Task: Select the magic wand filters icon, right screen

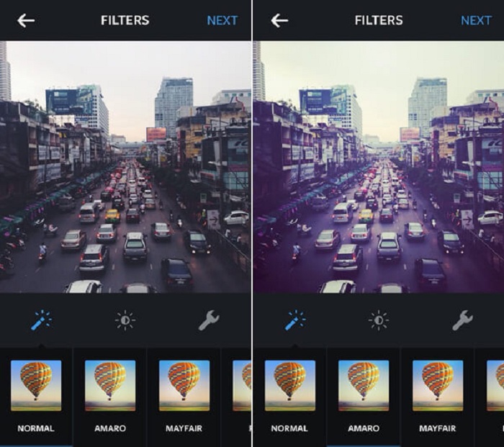Action: 295,320
